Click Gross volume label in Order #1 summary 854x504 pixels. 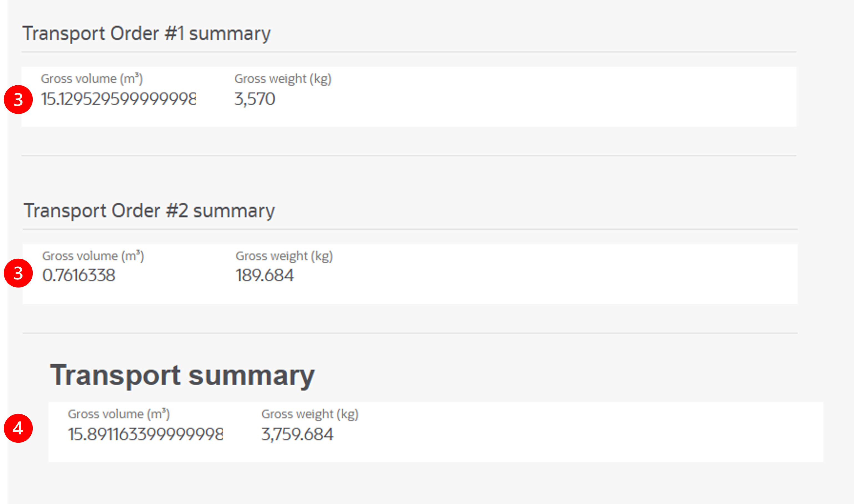pyautogui.click(x=92, y=79)
